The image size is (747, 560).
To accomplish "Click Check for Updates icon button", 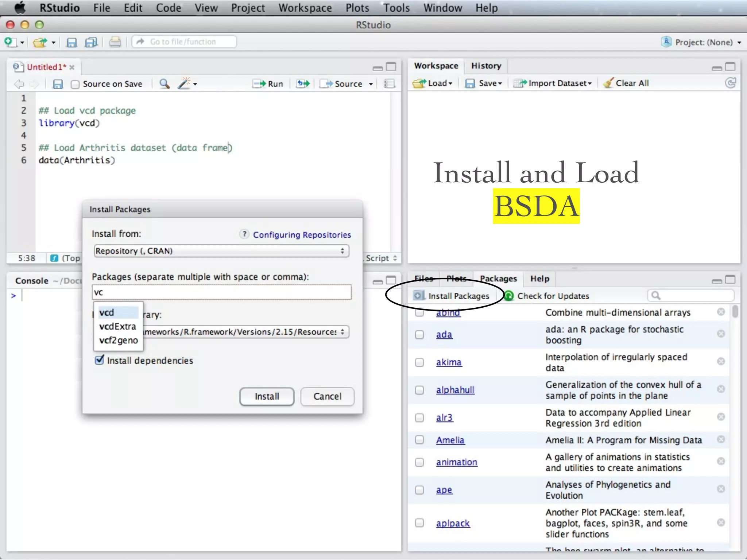I will coord(508,296).
